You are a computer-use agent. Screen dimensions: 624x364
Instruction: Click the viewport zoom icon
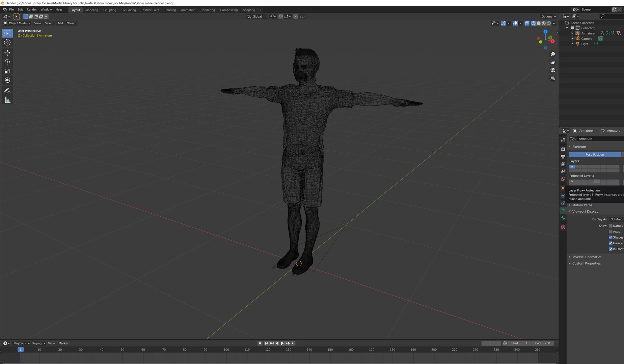click(552, 54)
